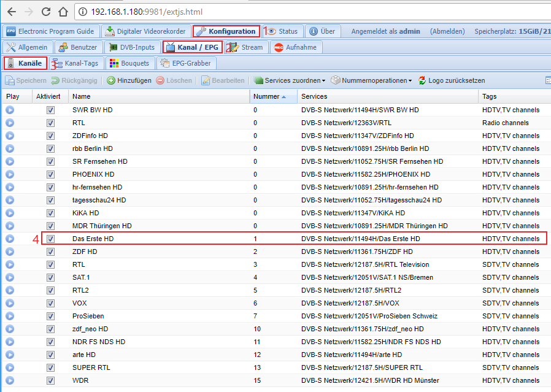Open the Kanal-Tags subtab
Image resolution: width=551 pixels, height=392 pixels.
click(77, 63)
